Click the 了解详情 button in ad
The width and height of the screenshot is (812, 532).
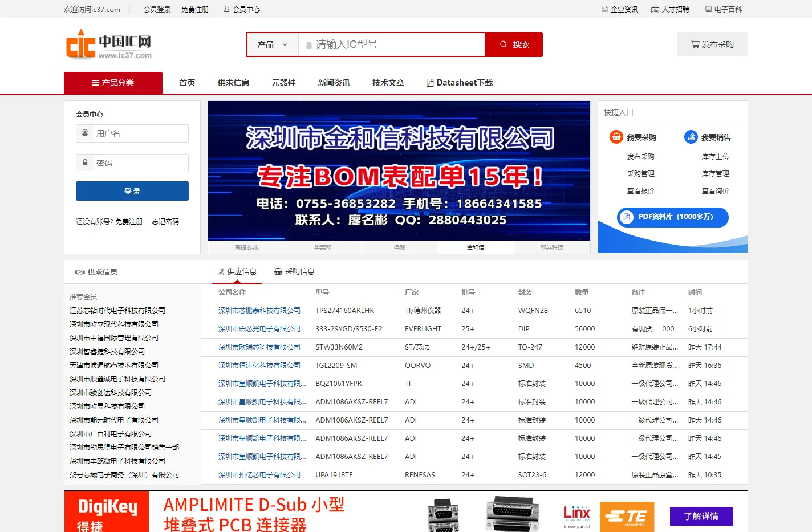[x=701, y=516]
